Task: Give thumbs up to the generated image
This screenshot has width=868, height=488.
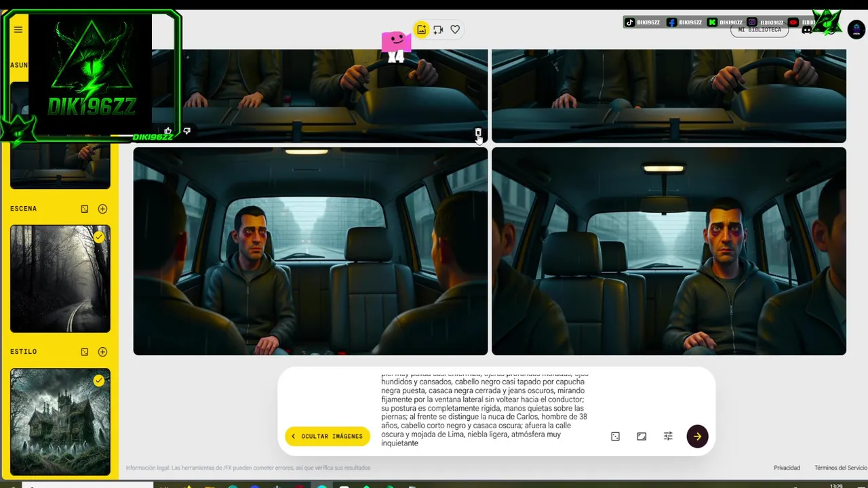Action: point(168,131)
